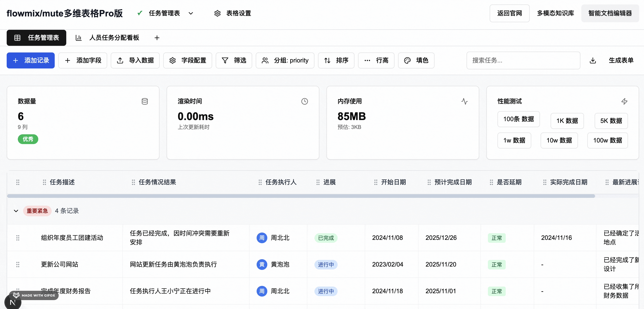Open 字段配置 field configuration
Image resolution: width=644 pixels, height=309 pixels.
point(187,60)
